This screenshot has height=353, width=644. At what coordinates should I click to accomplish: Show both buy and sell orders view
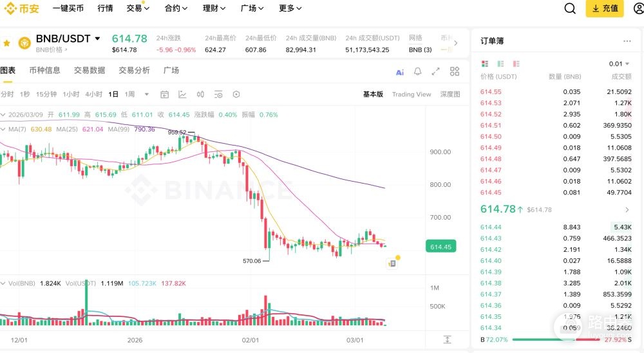click(x=485, y=64)
